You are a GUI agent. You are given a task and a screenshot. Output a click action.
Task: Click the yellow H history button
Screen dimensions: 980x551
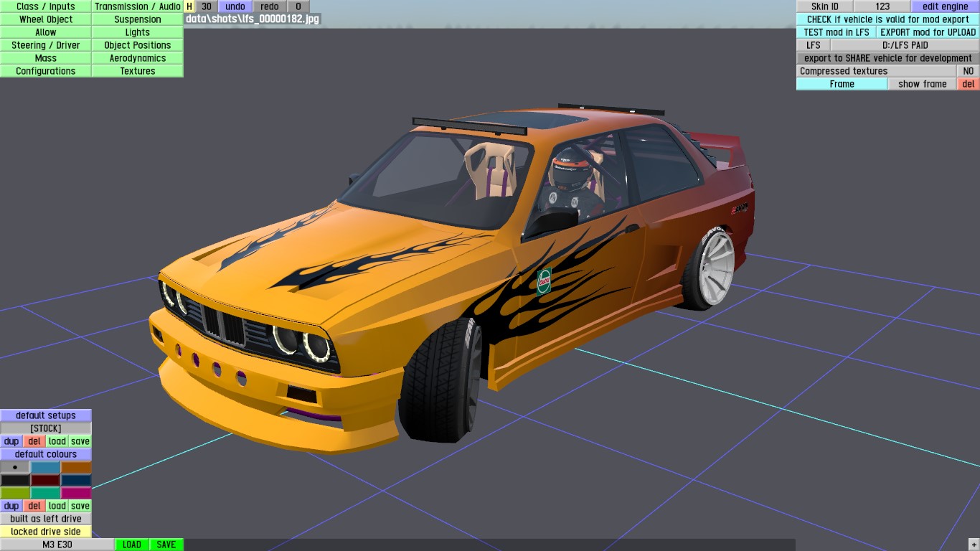189,6
